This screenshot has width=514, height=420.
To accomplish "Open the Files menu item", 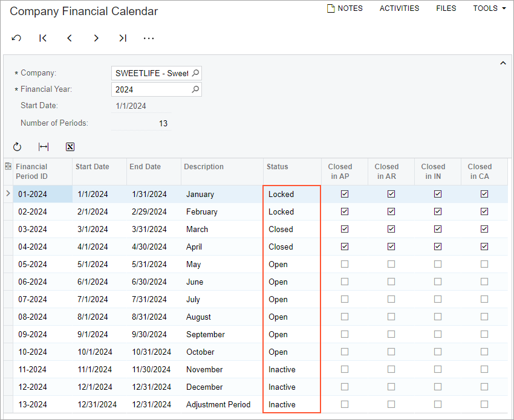I will coord(446,8).
